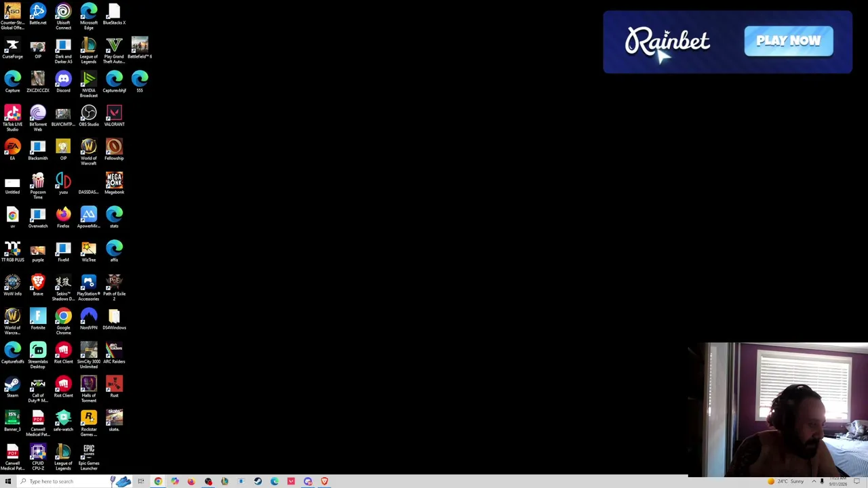Open the Rust game icon

tap(114, 387)
